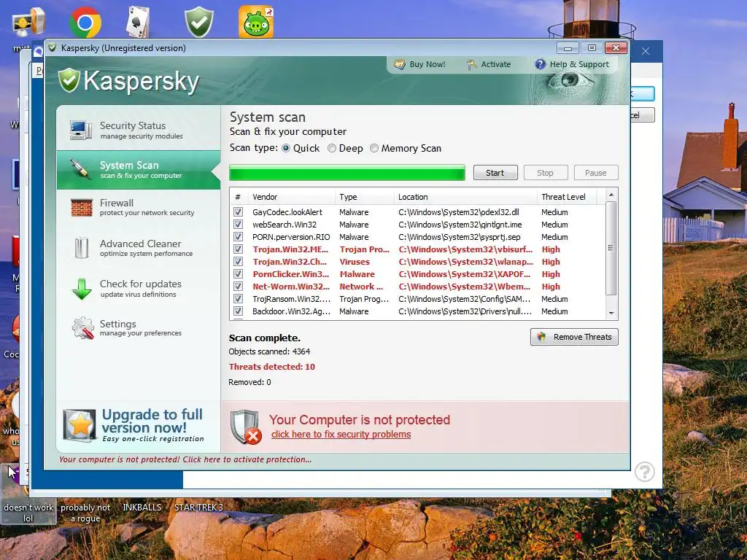Close the background window with white X
This screenshot has width=747, height=560.
pos(646,51)
